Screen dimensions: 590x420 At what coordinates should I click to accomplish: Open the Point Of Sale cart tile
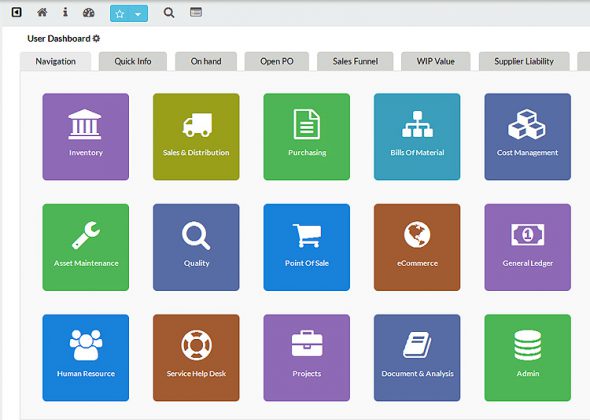point(307,247)
